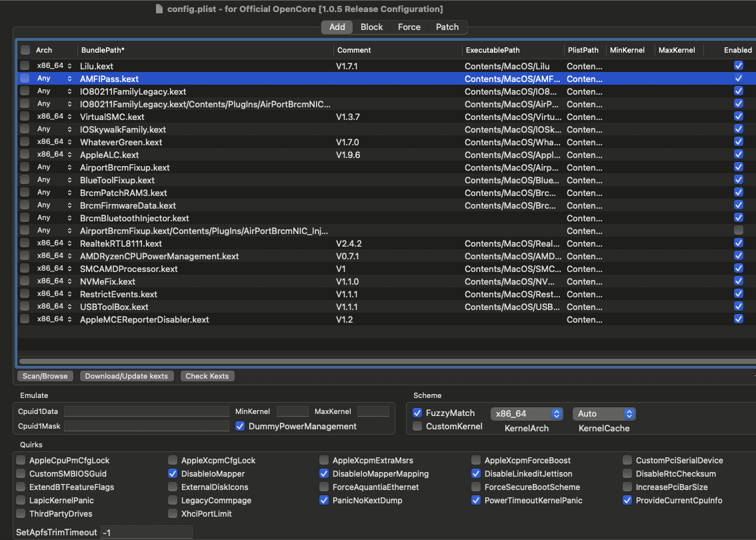Click the Download/Update kexts button
The width and height of the screenshot is (756, 540).
[x=127, y=376]
